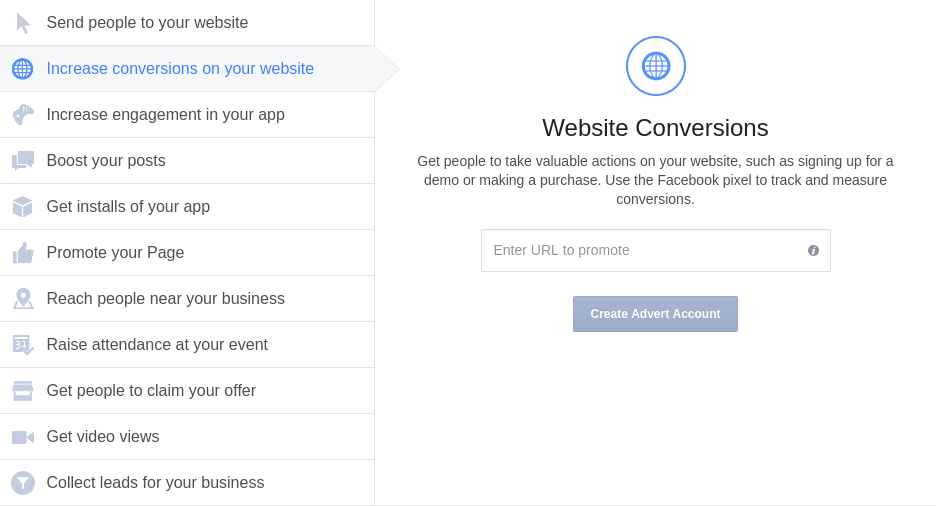
Task: Click the funnel icon for lead collection
Action: [22, 483]
